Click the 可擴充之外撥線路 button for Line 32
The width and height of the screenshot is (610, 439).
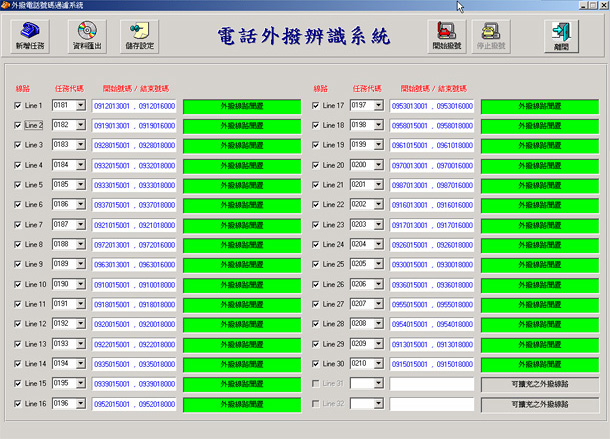click(540, 405)
